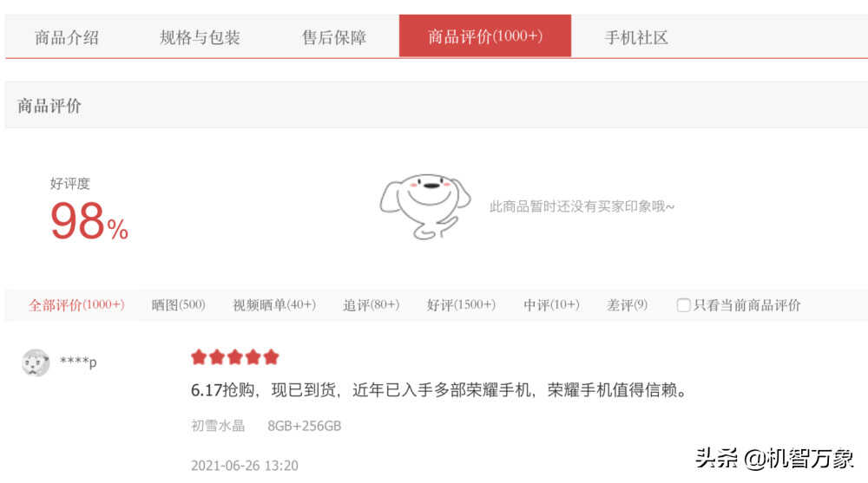
Task: Go to the 手机社区 tab
Action: coord(636,37)
